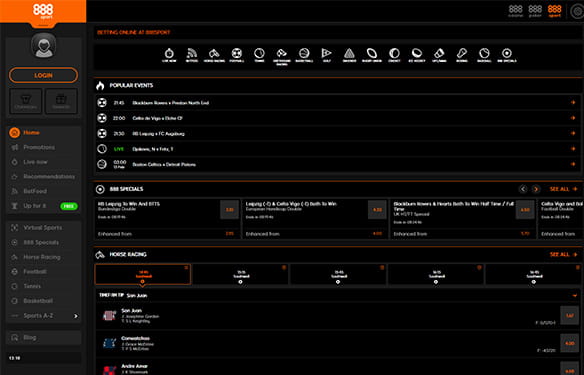Open Football in the sidebar
Screen dimensions: 584x375
44,271
